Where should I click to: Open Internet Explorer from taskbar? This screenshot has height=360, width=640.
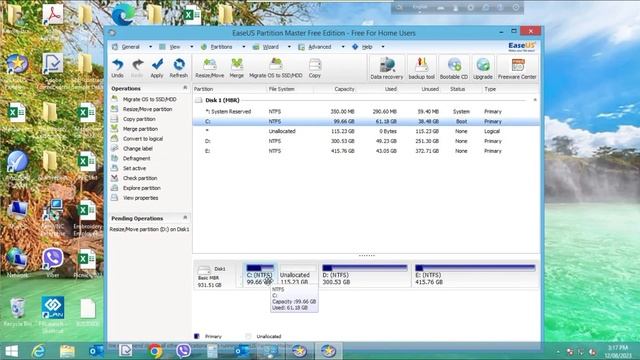coord(39,351)
